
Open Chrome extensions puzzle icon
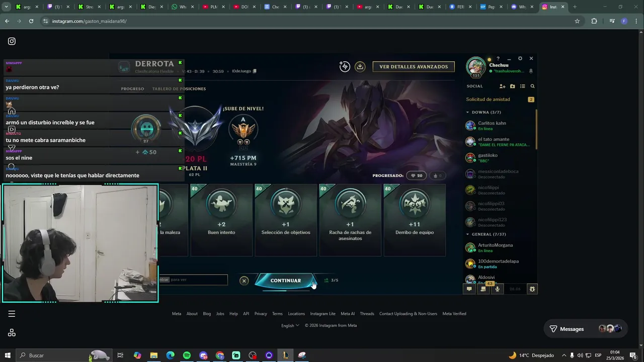click(x=594, y=21)
